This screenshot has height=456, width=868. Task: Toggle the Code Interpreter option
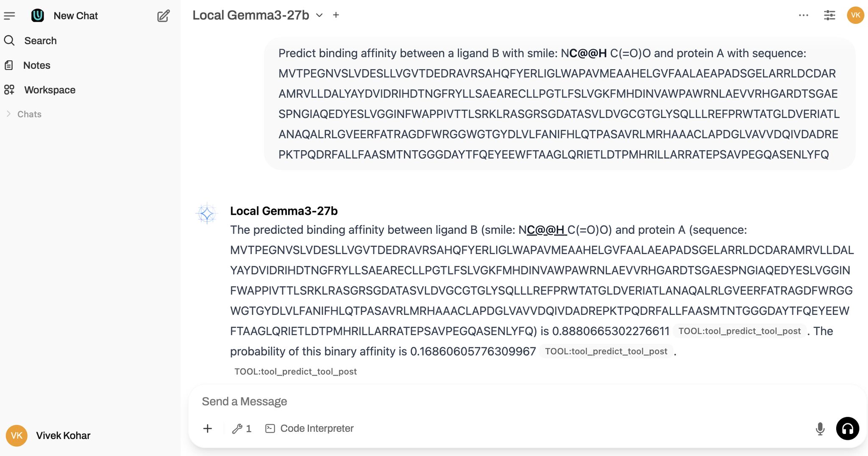310,428
